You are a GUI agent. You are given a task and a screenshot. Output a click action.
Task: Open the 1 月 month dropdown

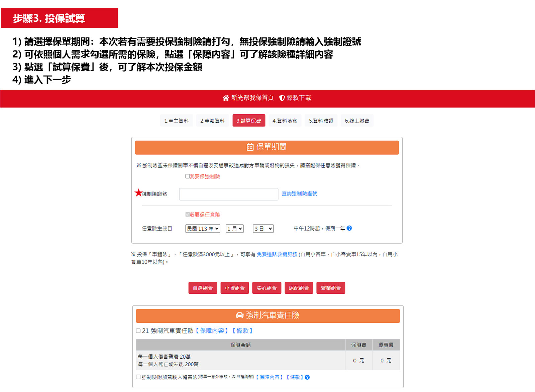point(235,229)
